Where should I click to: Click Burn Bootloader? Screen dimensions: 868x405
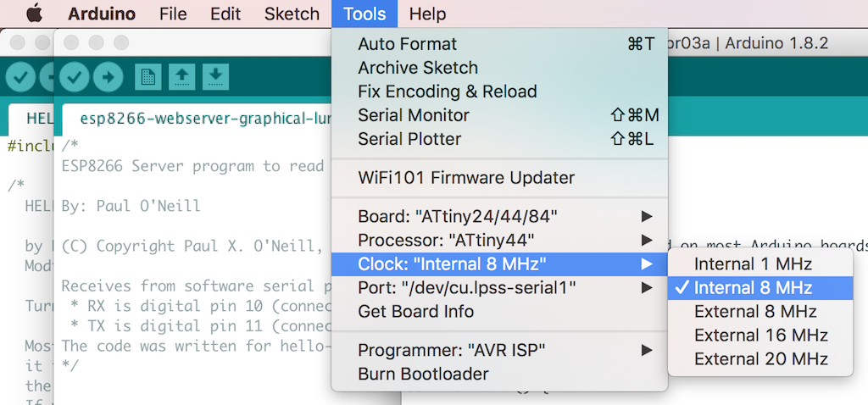423,374
